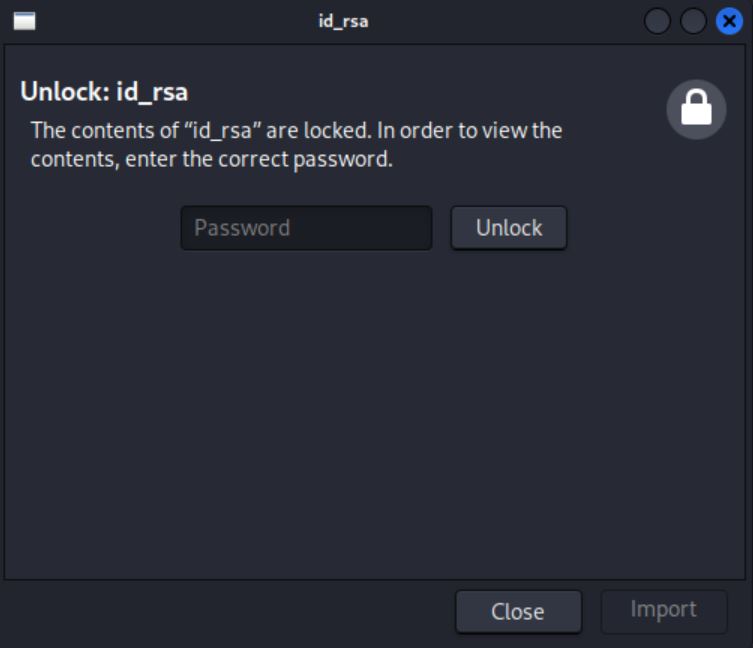Click the "enter the correct password" text line
753x648 pixels.
click(x=211, y=159)
